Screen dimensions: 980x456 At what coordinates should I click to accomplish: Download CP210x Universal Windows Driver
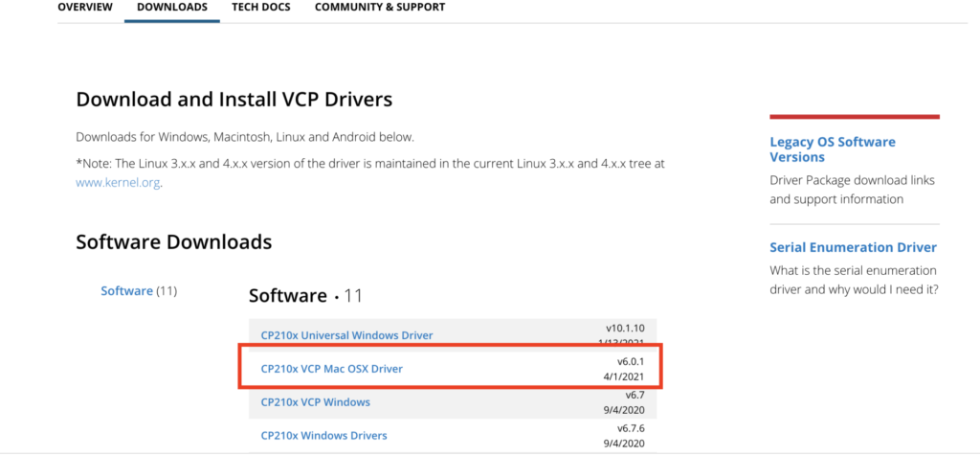pos(346,335)
